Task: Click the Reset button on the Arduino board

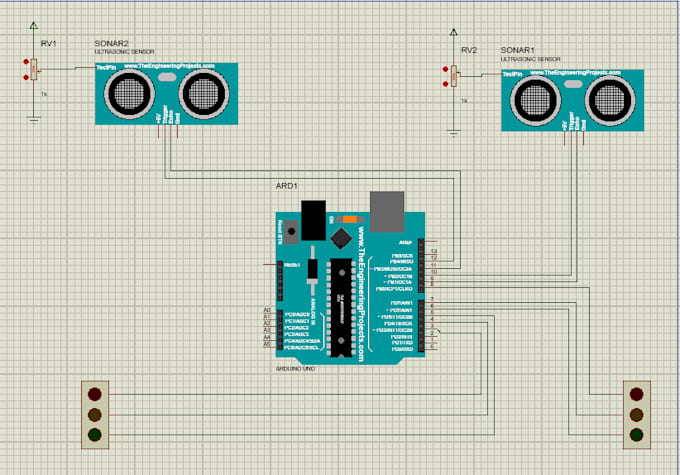Action: [x=291, y=232]
